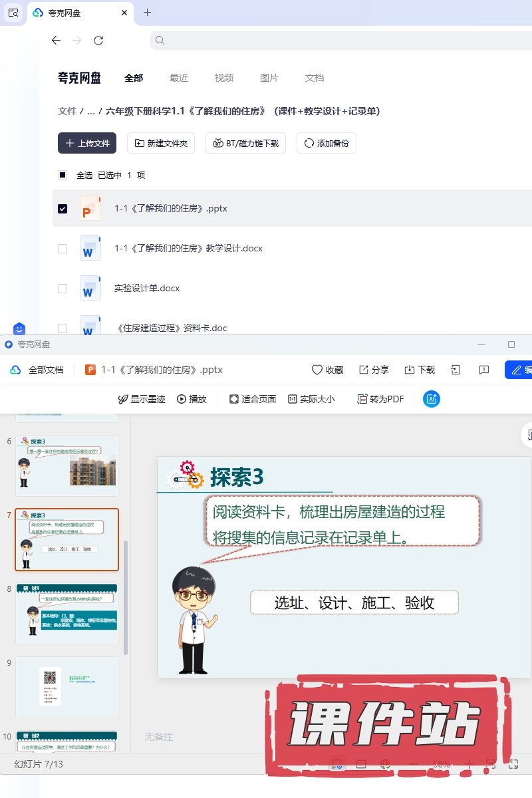The width and height of the screenshot is (532, 798).
Task: Select slide 8 thumbnail in the panel
Action: 66,614
